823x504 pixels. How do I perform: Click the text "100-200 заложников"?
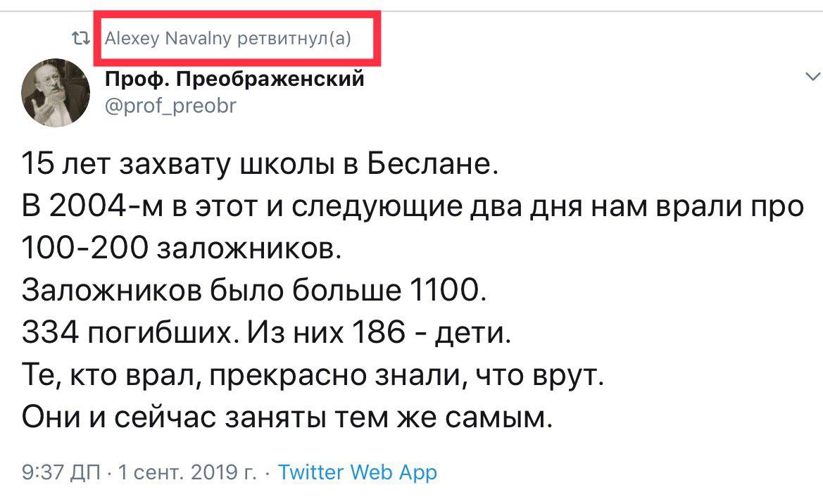182,249
